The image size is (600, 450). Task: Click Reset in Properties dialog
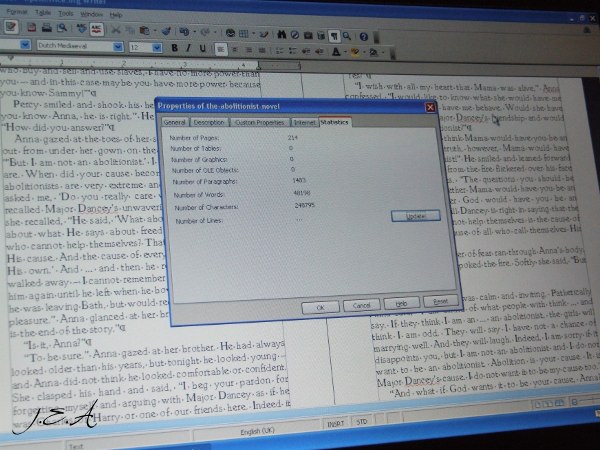440,301
